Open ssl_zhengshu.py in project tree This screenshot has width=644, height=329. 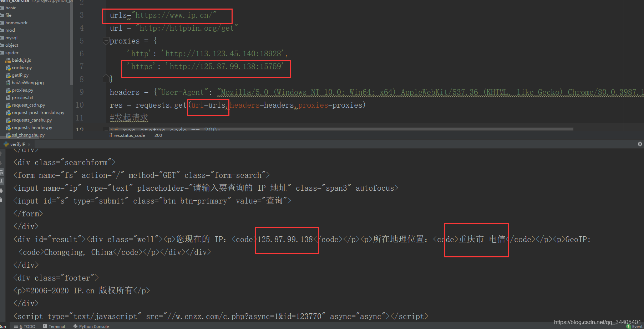coord(28,135)
